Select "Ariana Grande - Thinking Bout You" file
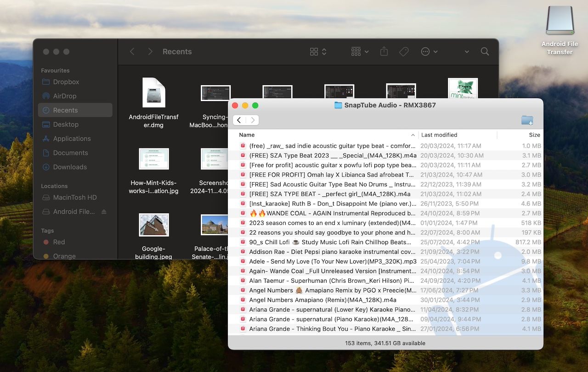588x372 pixels. point(385,329)
